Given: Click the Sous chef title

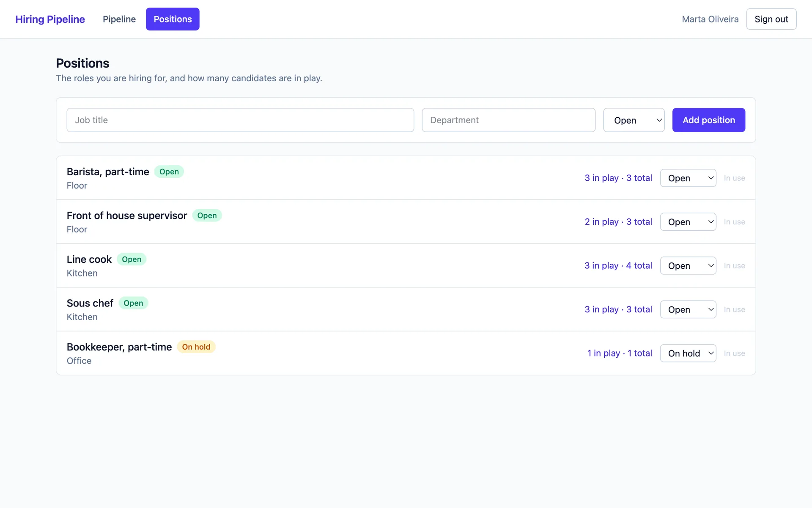Looking at the screenshot, I should pyautogui.click(x=90, y=303).
